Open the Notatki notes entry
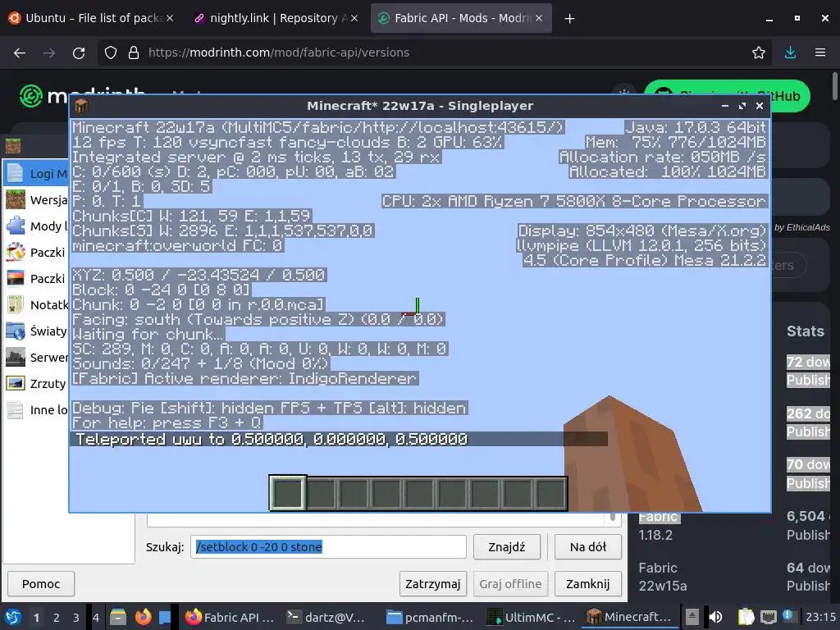The height and width of the screenshot is (630, 840). coord(36,305)
